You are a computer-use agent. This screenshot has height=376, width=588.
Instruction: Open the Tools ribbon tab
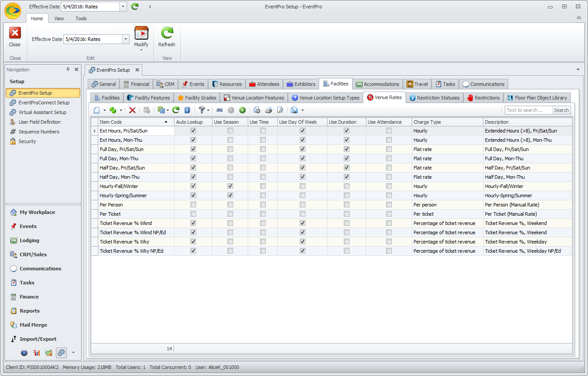tap(81, 18)
